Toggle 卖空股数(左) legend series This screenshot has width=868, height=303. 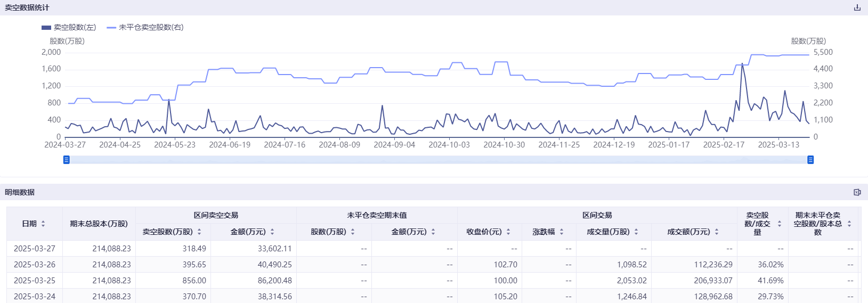point(69,27)
